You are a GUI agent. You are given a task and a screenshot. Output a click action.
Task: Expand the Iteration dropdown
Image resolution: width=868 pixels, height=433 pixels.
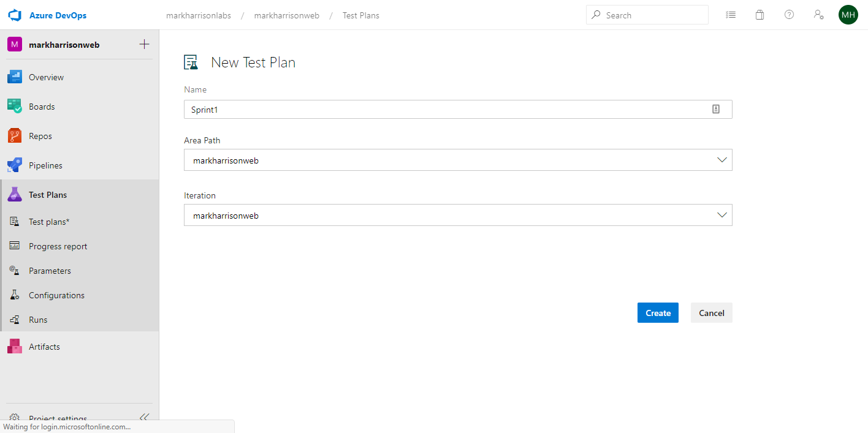click(721, 216)
